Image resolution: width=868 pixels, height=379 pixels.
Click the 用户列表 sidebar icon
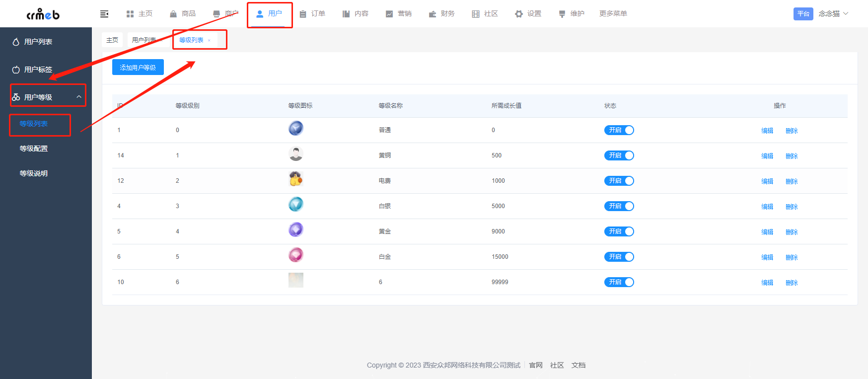click(16, 42)
